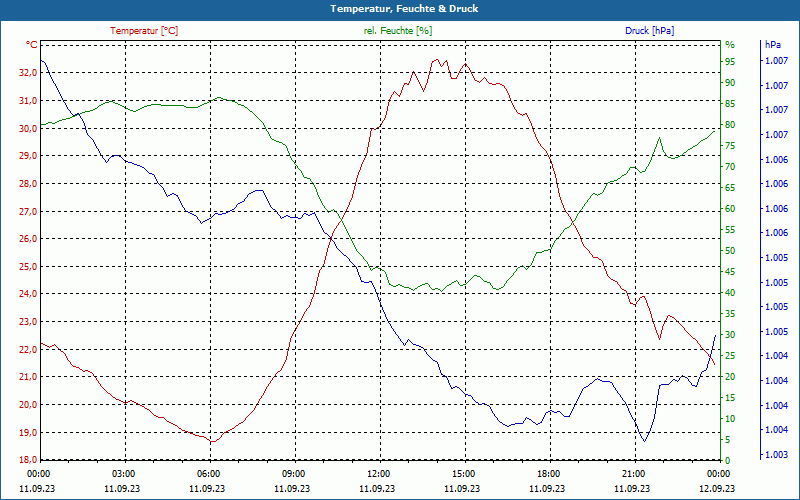Click the 1.003 pressure axis value
The height and width of the screenshot is (500, 800).
tap(776, 455)
